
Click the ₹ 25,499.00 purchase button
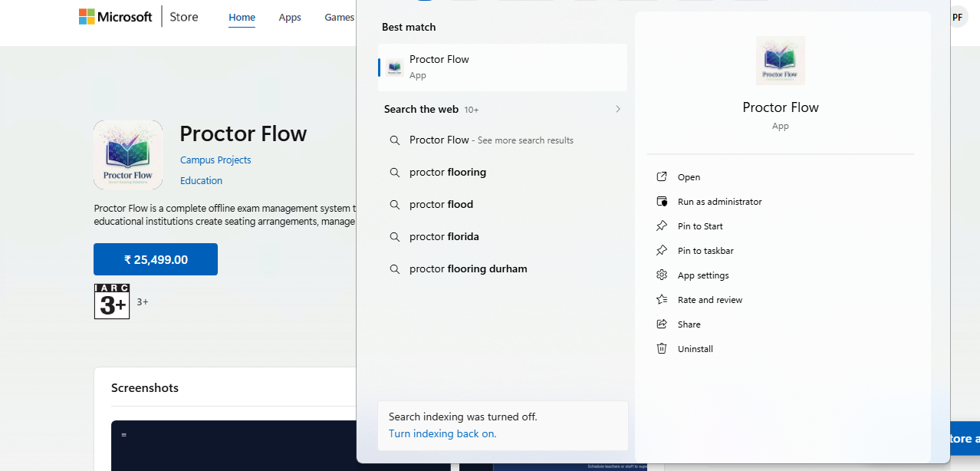tap(156, 259)
